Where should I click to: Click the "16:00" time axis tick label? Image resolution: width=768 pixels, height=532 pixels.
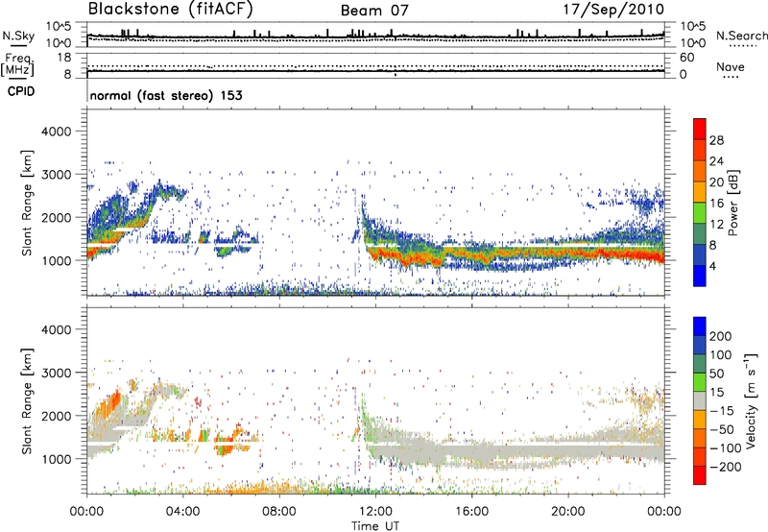tap(471, 512)
